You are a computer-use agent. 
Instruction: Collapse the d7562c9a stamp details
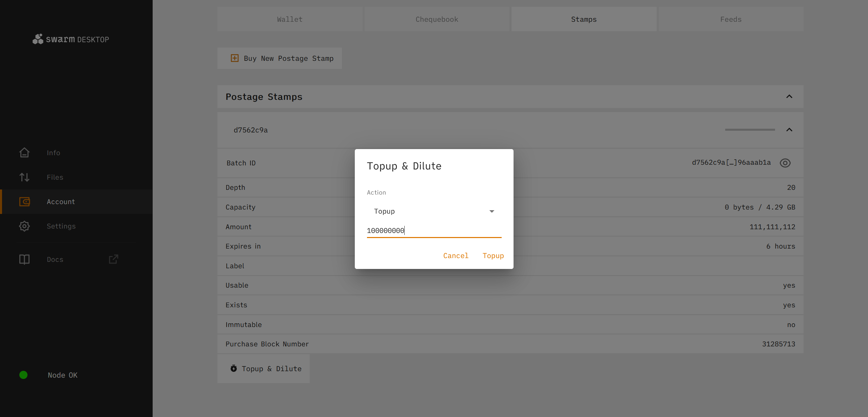pos(789,130)
